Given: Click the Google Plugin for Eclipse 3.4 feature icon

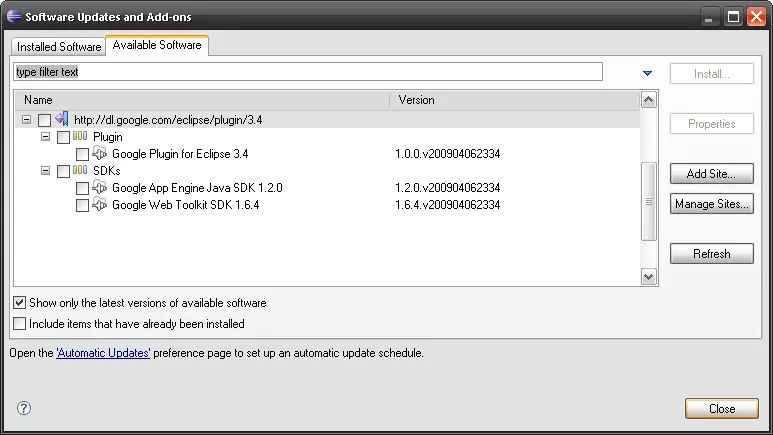Looking at the screenshot, I should [x=100, y=153].
